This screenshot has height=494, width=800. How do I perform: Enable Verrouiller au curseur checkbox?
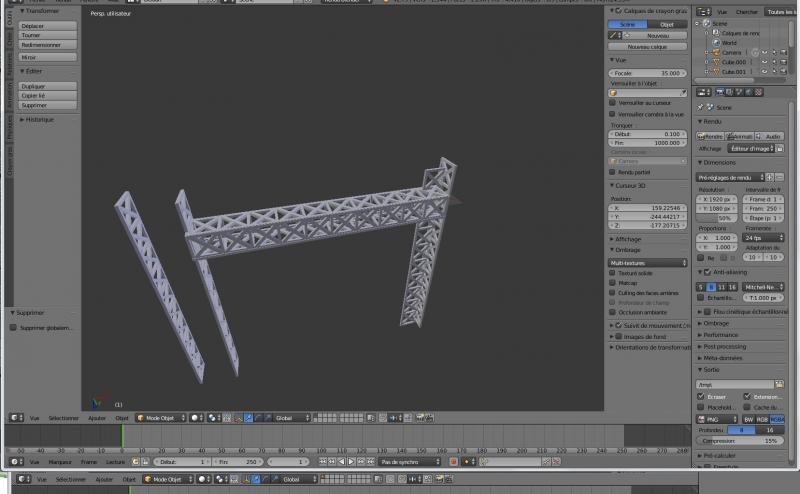[x=613, y=103]
